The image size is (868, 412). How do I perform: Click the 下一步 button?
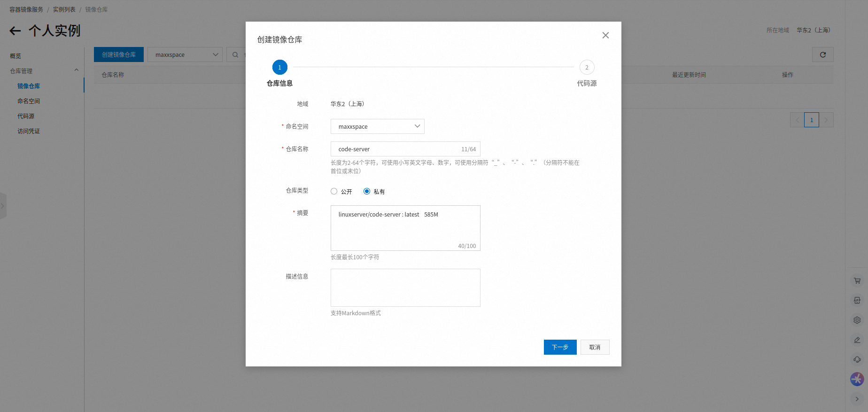pos(560,347)
